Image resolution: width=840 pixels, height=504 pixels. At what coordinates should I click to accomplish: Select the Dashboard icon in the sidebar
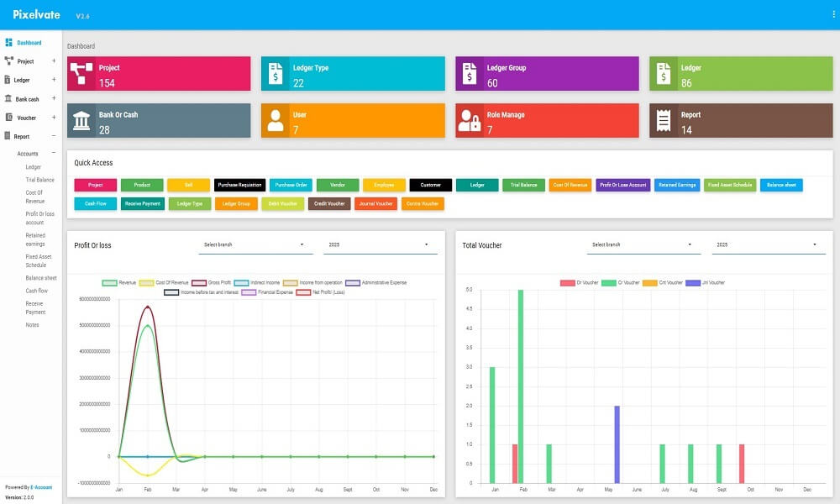pyautogui.click(x=8, y=42)
